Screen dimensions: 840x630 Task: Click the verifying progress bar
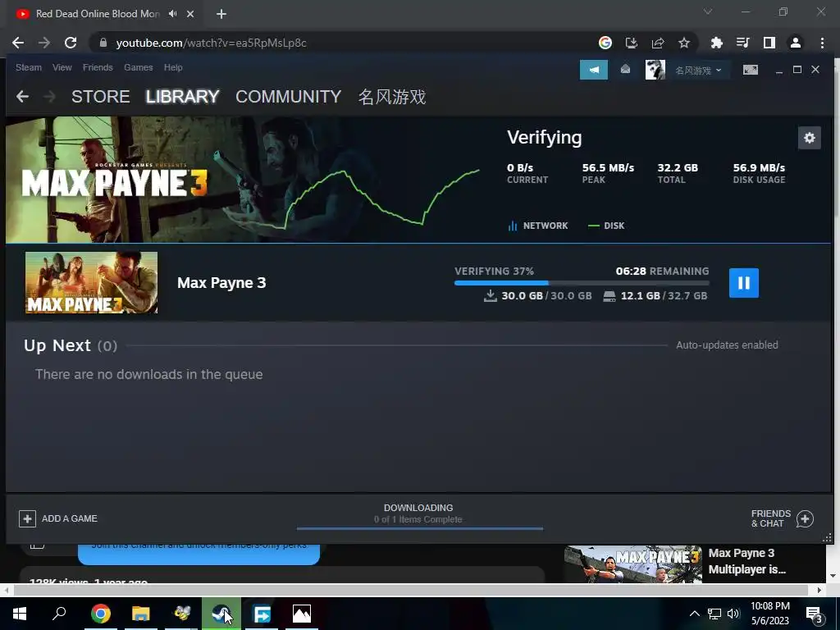(582, 283)
